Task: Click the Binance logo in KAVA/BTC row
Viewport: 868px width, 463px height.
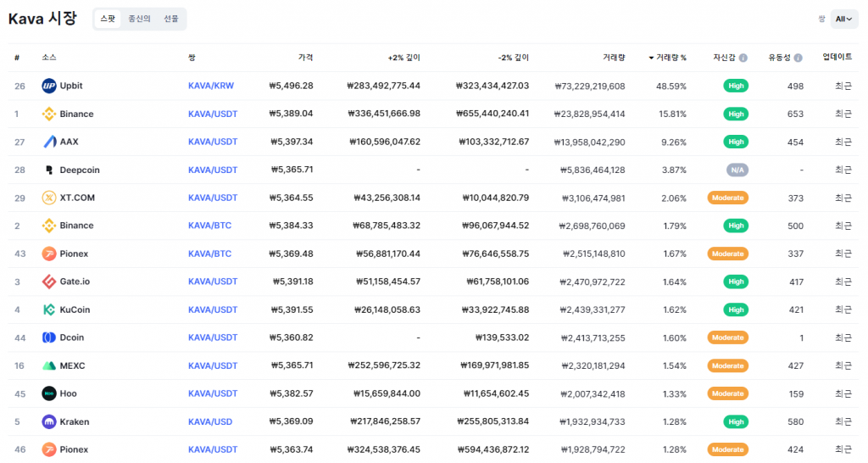Action: (48, 226)
